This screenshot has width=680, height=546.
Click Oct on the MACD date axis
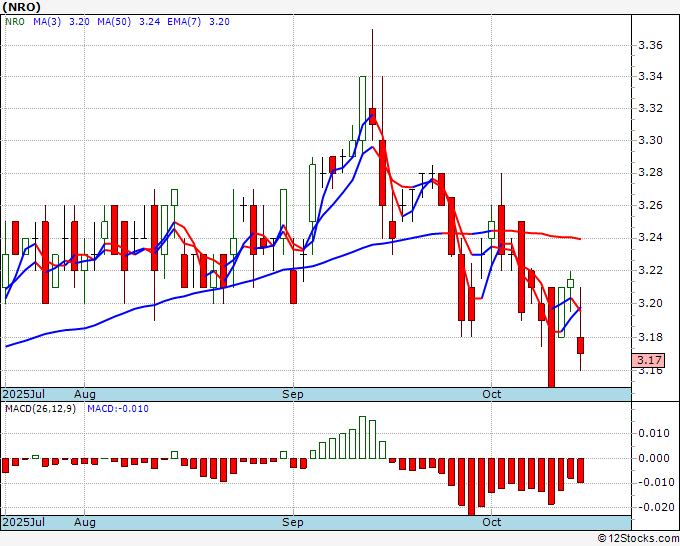point(492,522)
